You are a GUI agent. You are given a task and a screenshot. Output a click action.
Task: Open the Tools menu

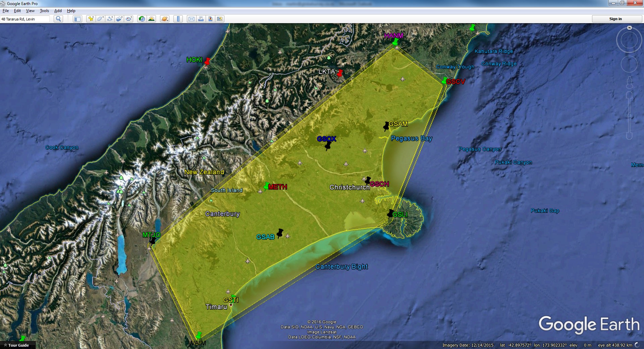44,11
